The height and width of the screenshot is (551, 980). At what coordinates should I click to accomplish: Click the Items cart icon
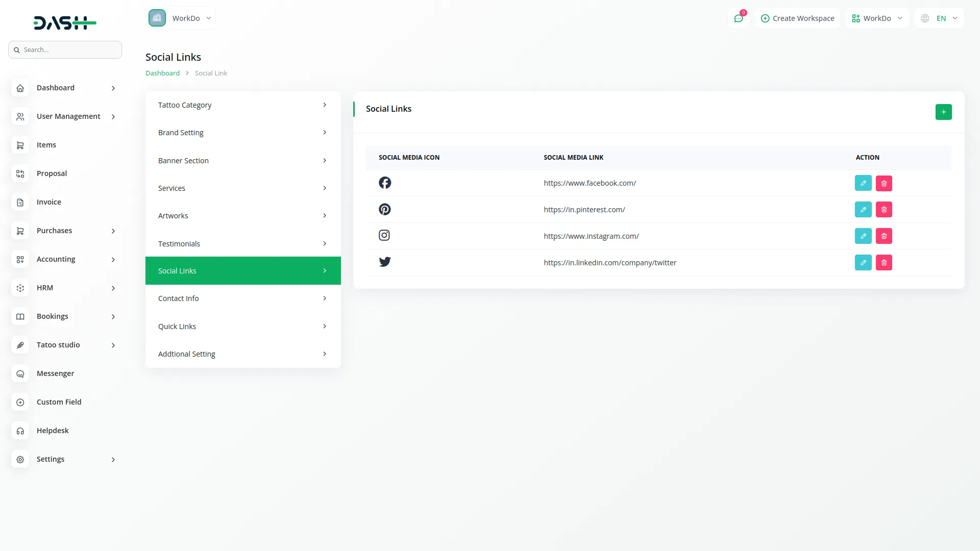click(20, 145)
